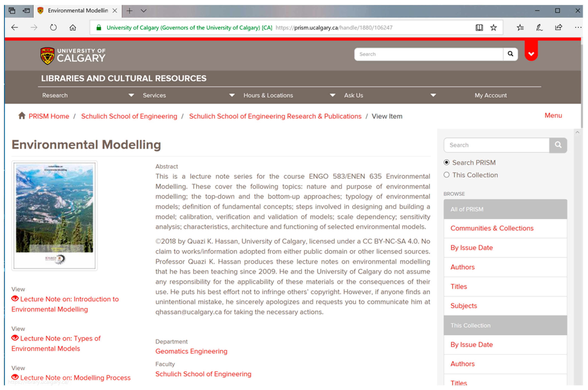
Task: Open Lecture Note on Introduction link
Action: (x=65, y=304)
